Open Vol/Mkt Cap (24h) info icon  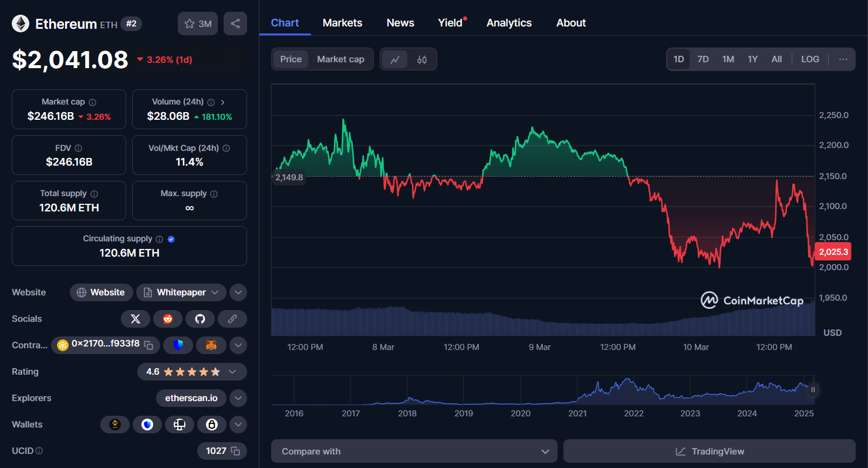point(226,149)
